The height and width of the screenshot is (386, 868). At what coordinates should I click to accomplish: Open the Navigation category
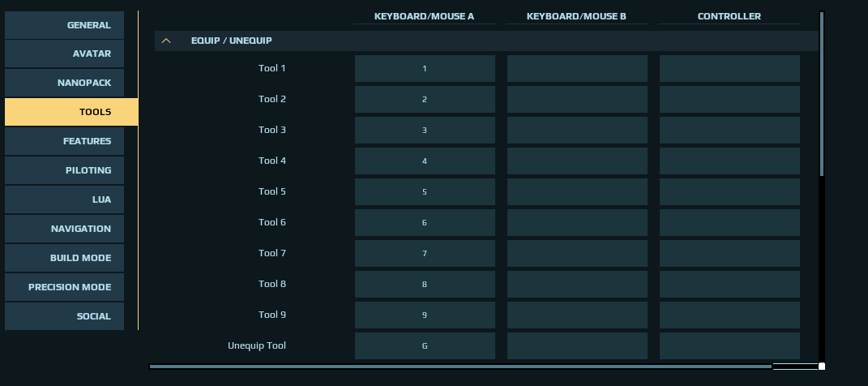[x=64, y=229]
